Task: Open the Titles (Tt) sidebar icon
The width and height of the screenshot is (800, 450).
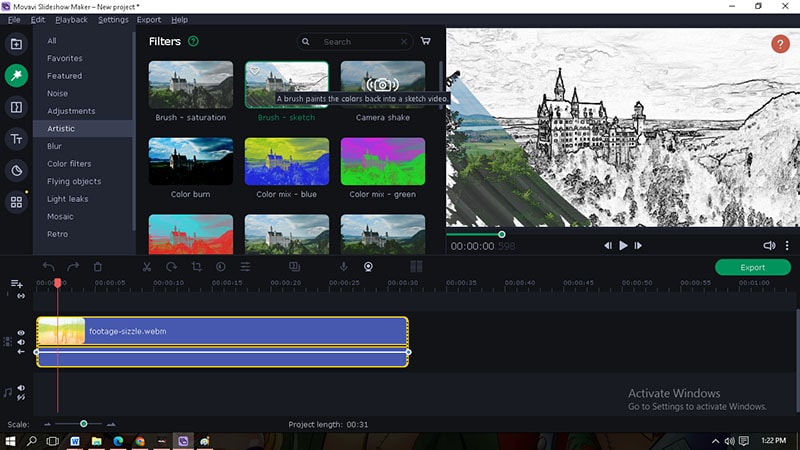Action: 16,139
